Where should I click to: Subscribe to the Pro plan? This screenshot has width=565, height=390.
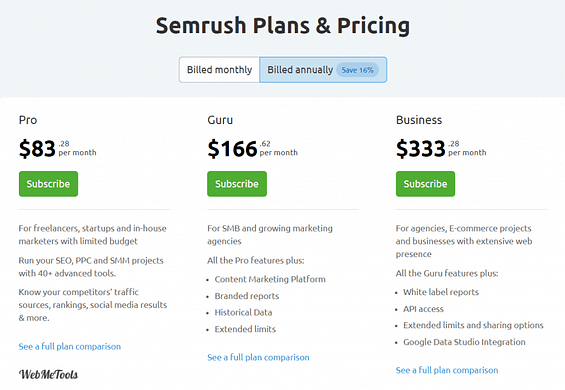(48, 184)
